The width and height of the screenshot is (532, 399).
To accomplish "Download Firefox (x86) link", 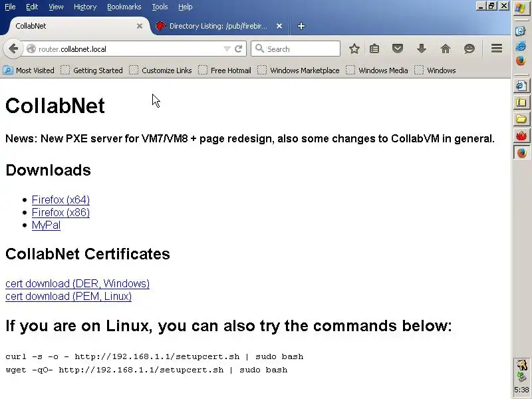I will pos(61,212).
